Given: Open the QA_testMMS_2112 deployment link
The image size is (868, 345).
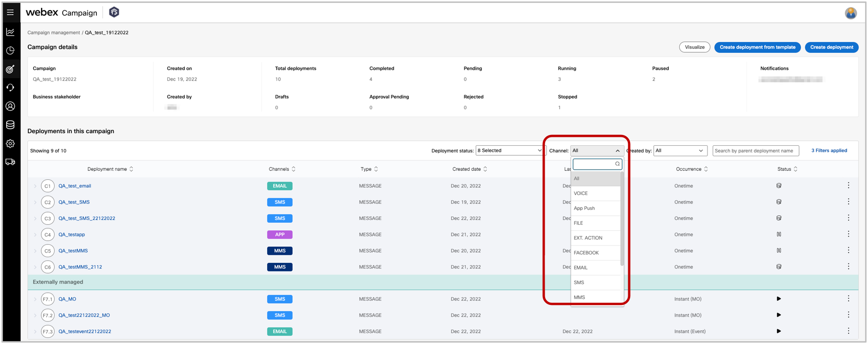Looking at the screenshot, I should coord(80,267).
